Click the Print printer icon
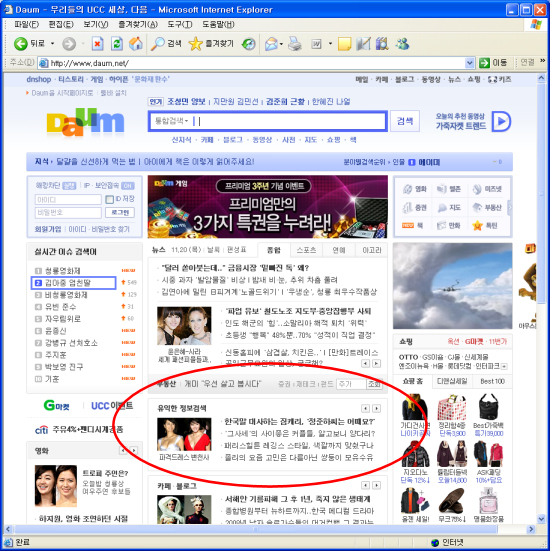This screenshot has width=550, height=551. click(295, 44)
